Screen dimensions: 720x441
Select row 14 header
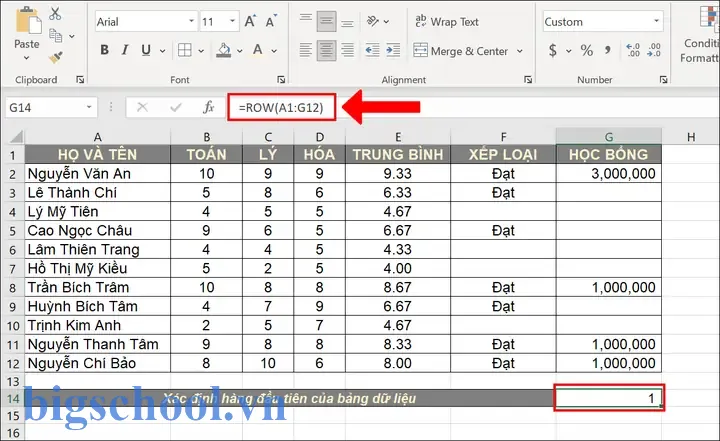(13, 398)
